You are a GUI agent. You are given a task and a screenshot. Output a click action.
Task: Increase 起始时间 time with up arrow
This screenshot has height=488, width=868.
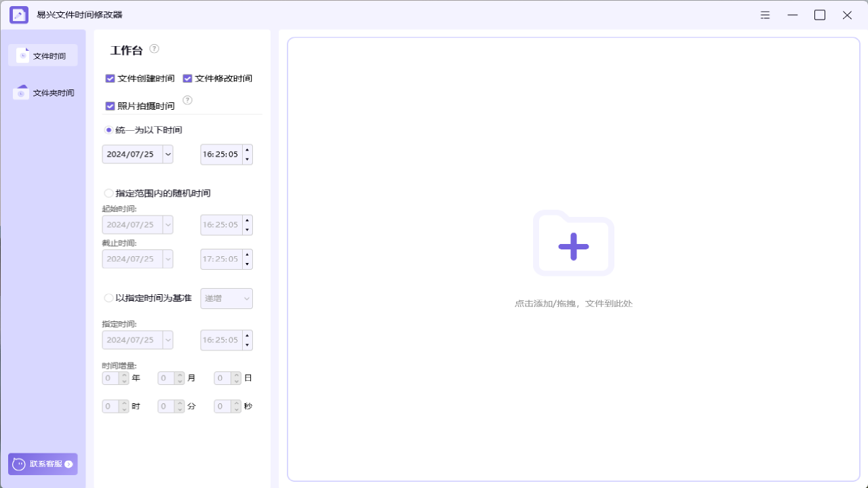[x=248, y=220]
